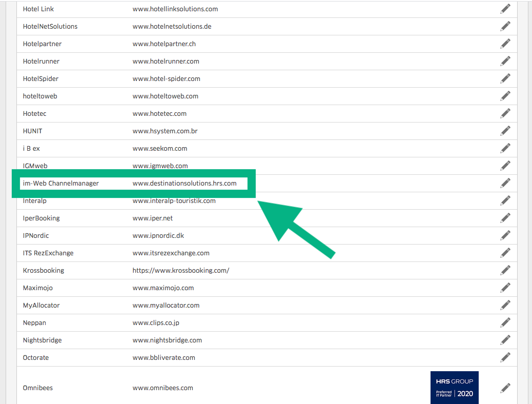Image resolution: width=532 pixels, height=404 pixels.
Task: Edit the Krossbooking row
Action: coord(505,270)
